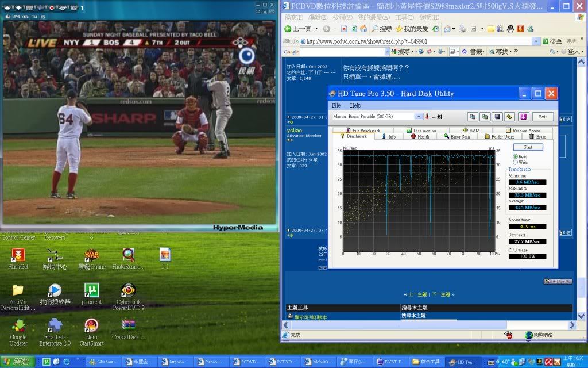Switch to the Erase tab in HD Tune

537,136
